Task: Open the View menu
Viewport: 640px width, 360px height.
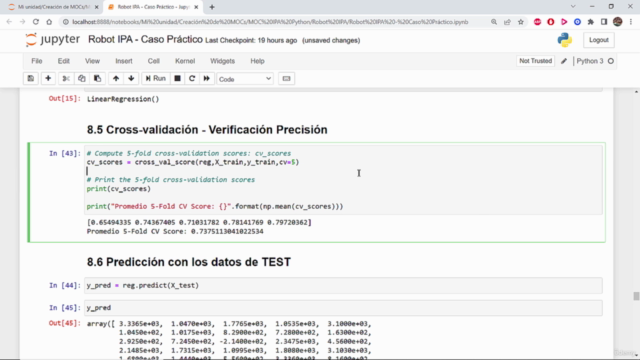Action: [x=92, y=61]
